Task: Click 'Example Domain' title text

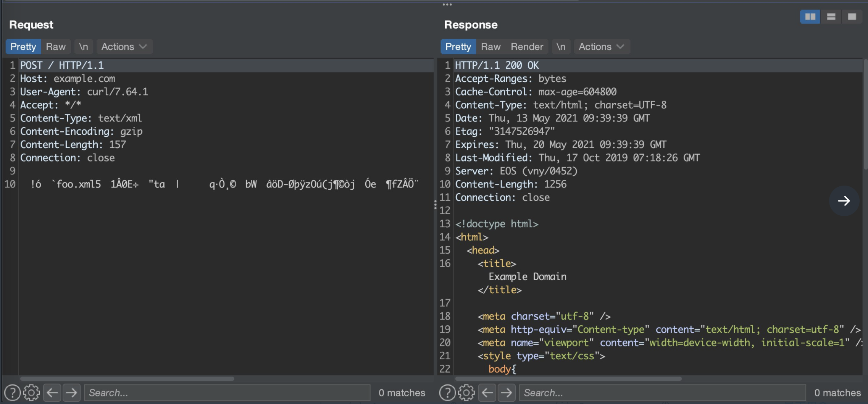Action: [x=528, y=276]
